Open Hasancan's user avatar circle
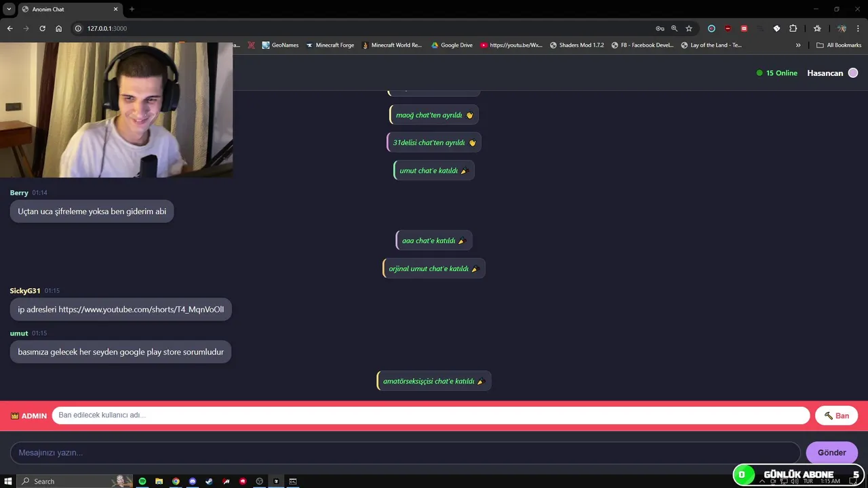The image size is (868, 488). tap(853, 73)
